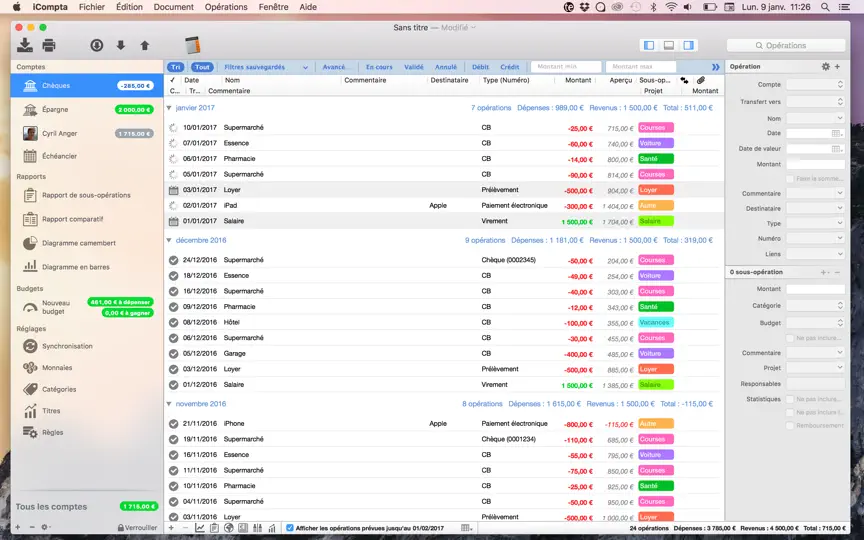Open the Document menu

(174, 7)
